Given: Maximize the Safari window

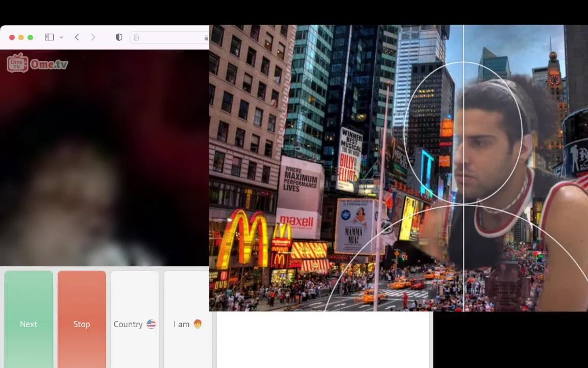Looking at the screenshot, I should click(x=31, y=37).
